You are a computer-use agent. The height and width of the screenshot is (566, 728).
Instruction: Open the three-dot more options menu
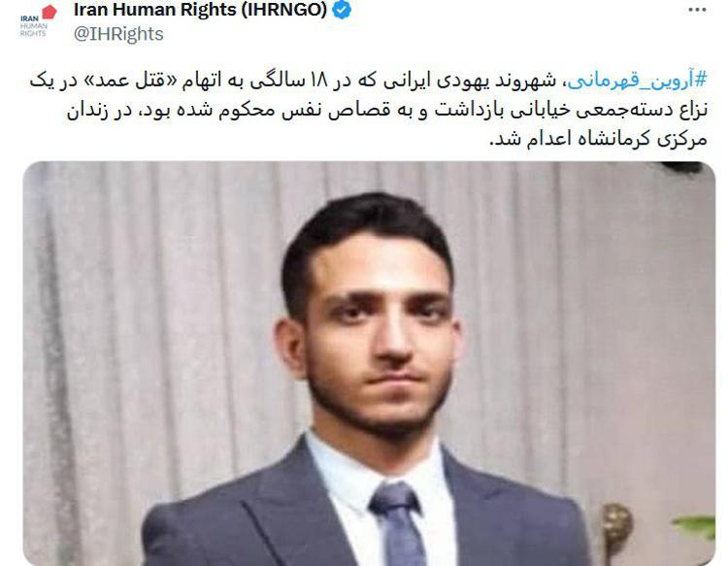pos(697,10)
